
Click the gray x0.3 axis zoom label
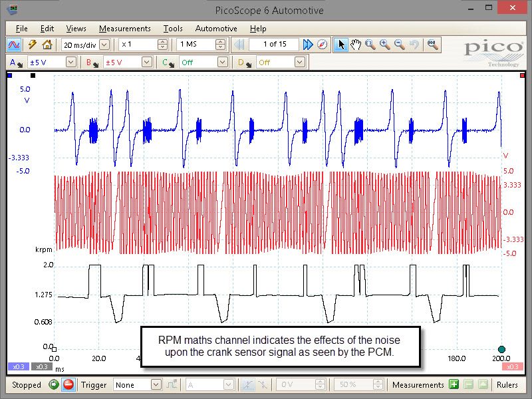[x=42, y=367]
